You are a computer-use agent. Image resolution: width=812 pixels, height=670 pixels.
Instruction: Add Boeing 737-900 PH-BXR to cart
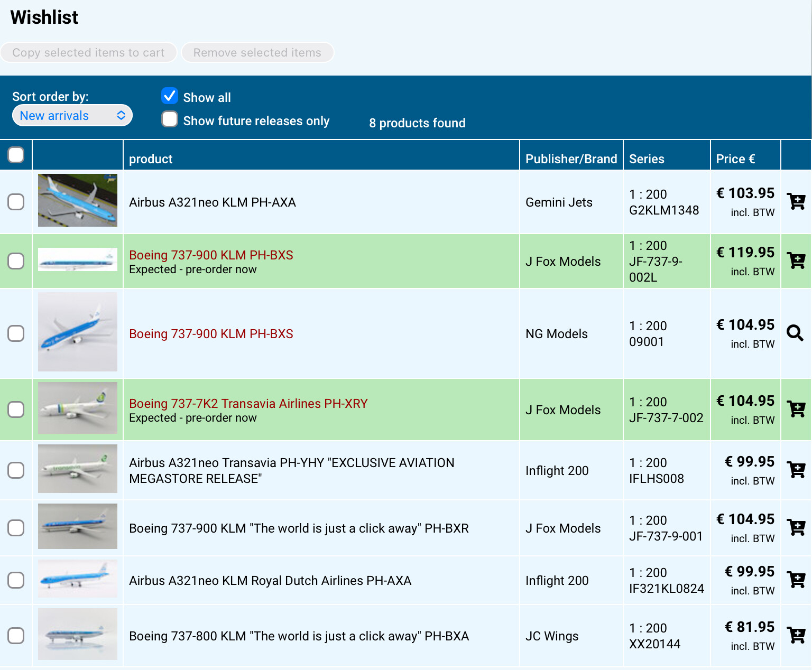coord(796,527)
